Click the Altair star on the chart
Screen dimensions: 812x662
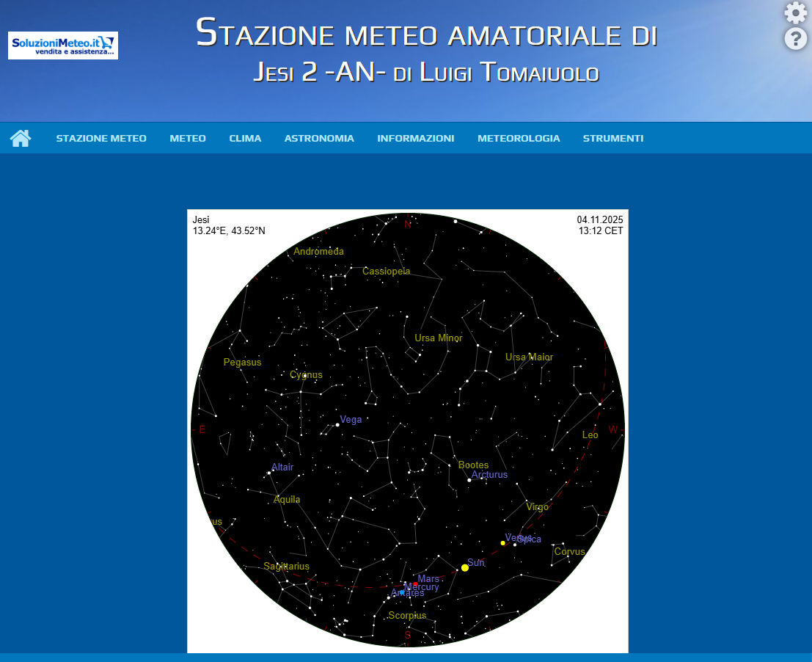(x=270, y=473)
